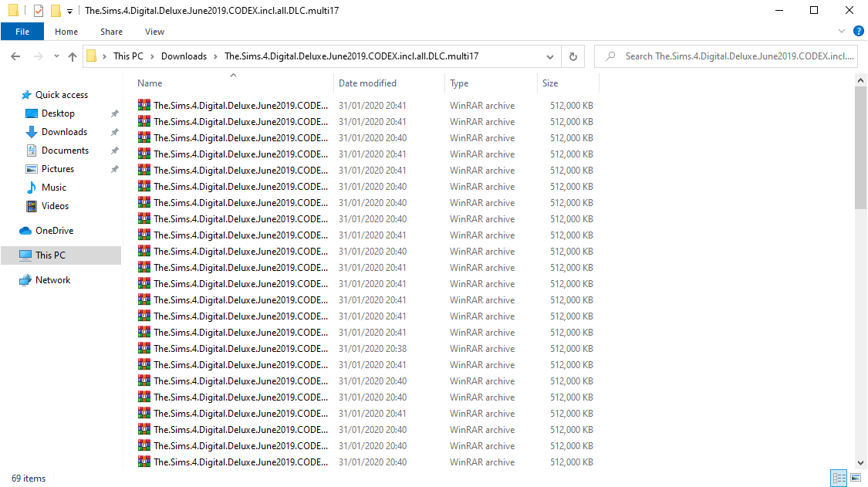
Task: Minimize the Explorer window
Action: click(778, 11)
